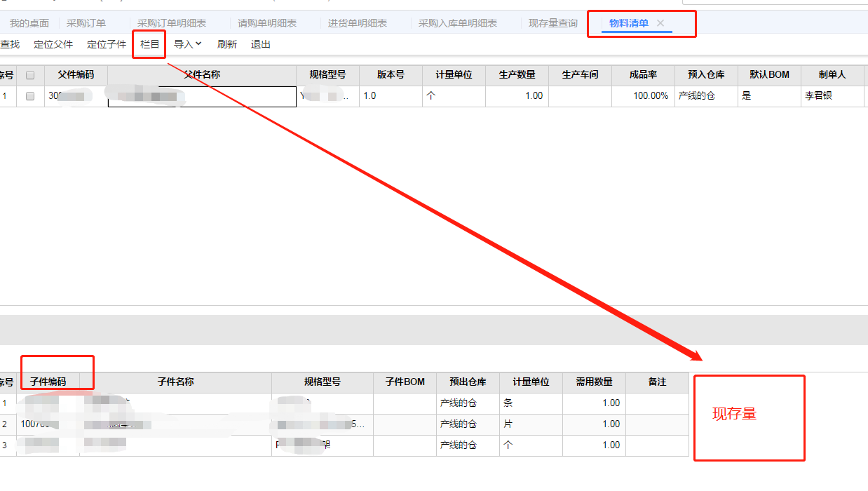Click the unit cell showing 条
Screen dimensions: 868x491
(x=531, y=403)
